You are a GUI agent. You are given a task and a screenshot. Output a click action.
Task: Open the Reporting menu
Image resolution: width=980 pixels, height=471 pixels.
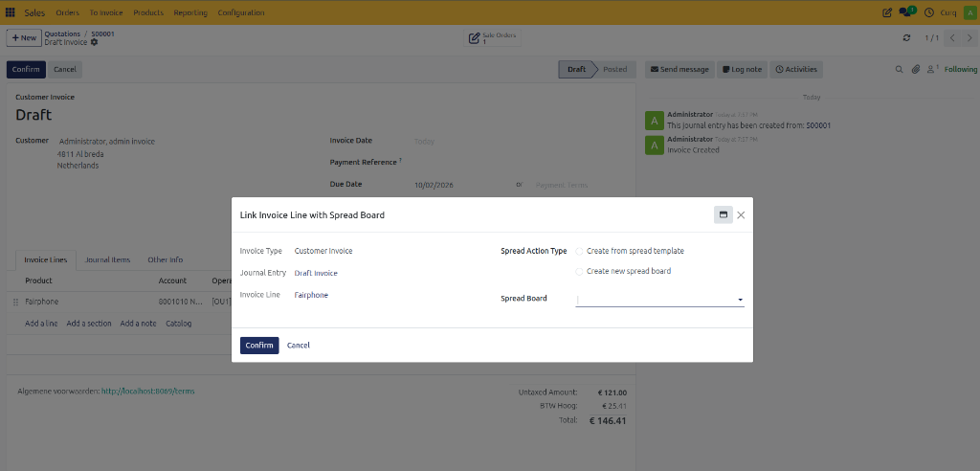(x=190, y=12)
